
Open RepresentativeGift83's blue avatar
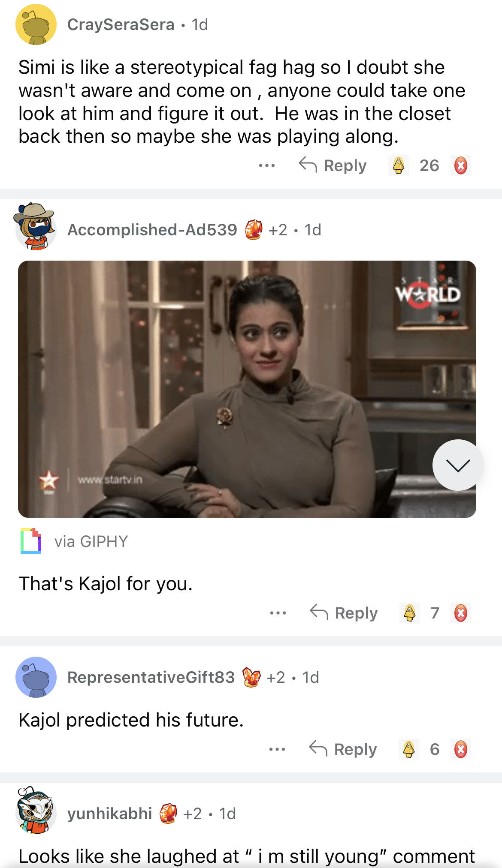pyautogui.click(x=36, y=677)
